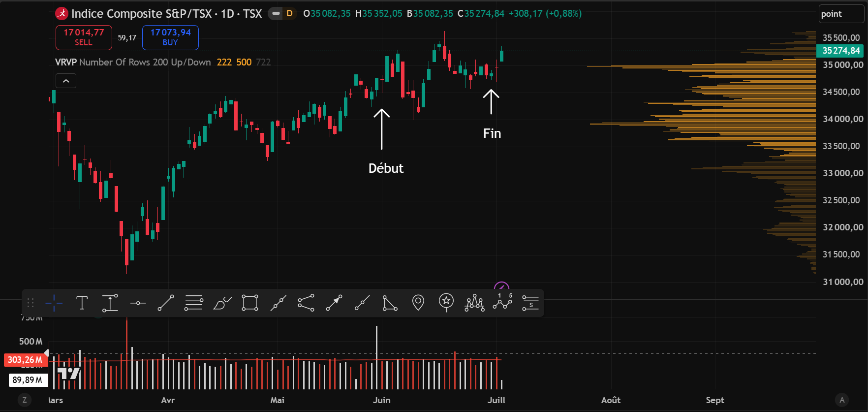Select the price range lines tool marked S

click(530, 303)
